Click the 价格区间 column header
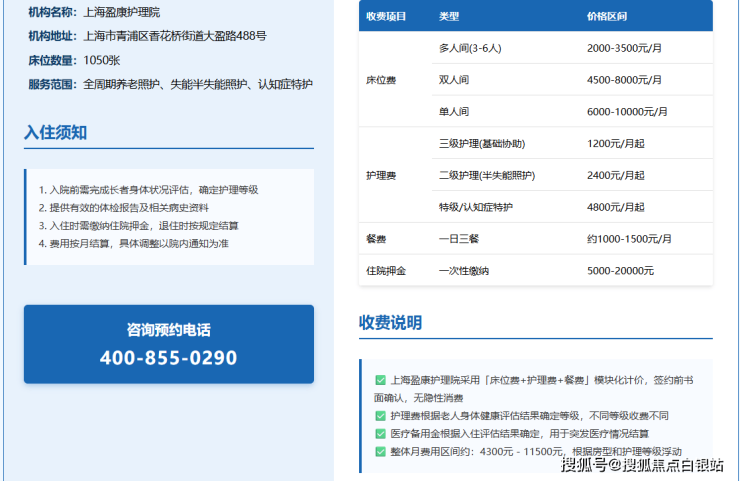Screen dimensions: 740x481 coord(607,17)
